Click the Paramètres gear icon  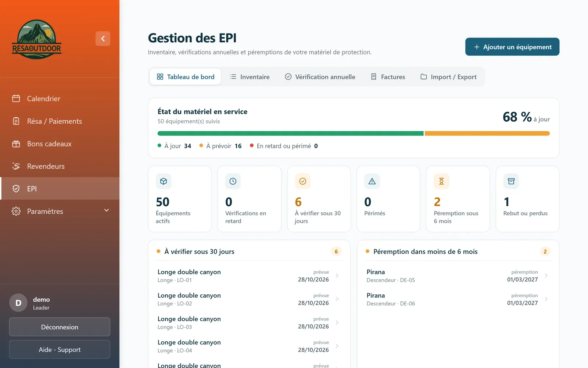(16, 211)
